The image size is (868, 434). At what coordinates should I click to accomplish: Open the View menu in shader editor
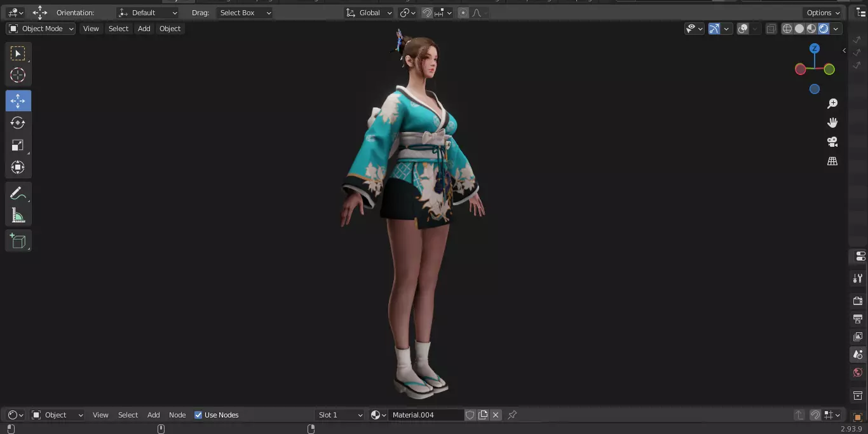(100, 415)
